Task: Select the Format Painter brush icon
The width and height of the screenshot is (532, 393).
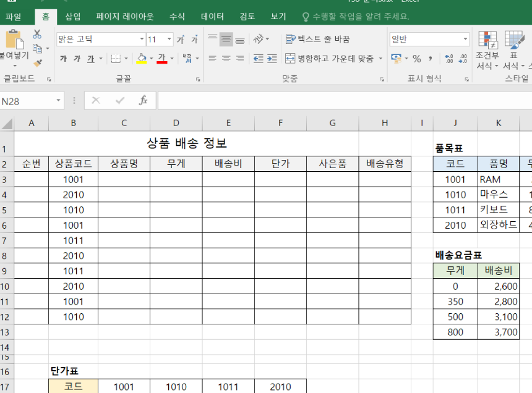Action: click(38, 63)
